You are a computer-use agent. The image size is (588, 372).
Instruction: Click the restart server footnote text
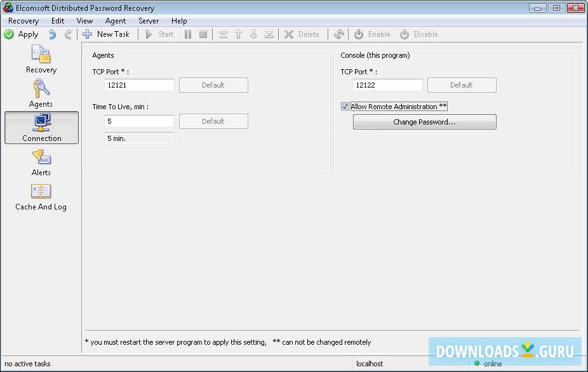click(175, 342)
